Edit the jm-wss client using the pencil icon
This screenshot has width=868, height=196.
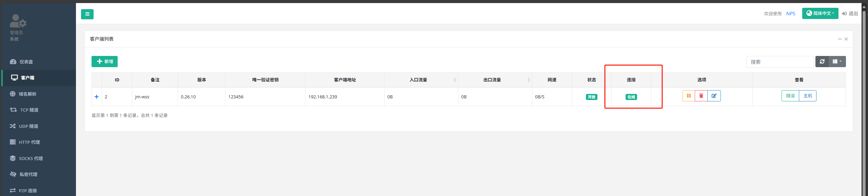pyautogui.click(x=714, y=96)
